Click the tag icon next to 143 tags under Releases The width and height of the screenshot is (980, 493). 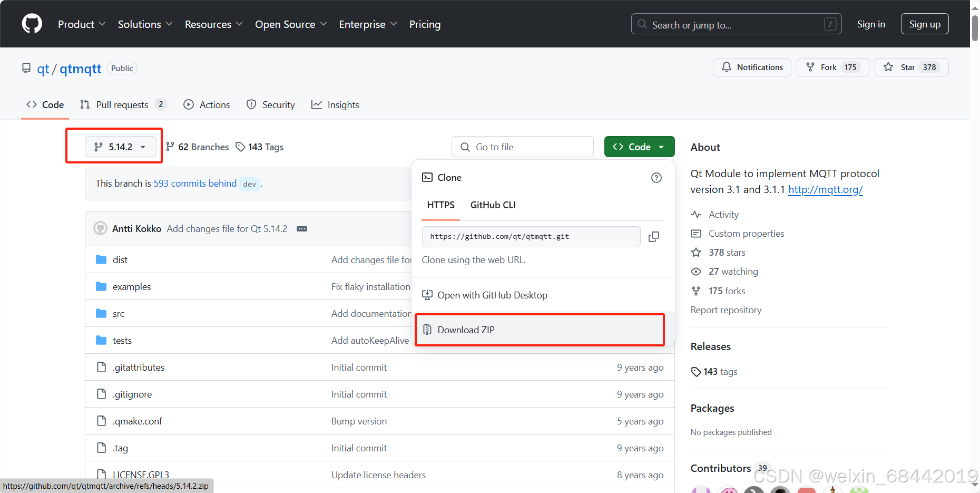696,372
